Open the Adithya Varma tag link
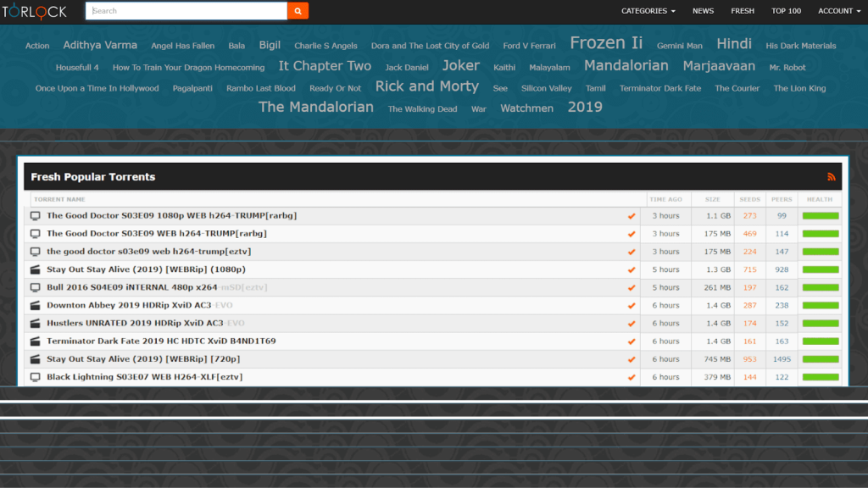 (100, 46)
